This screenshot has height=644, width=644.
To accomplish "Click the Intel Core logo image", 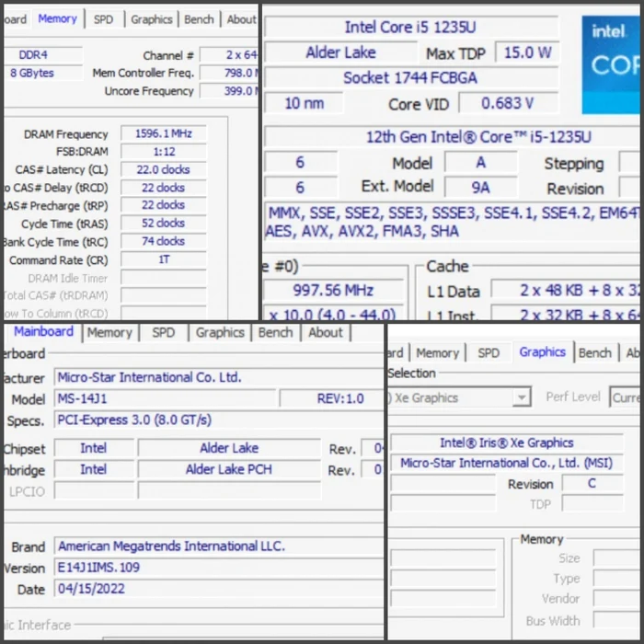I will pos(613,64).
